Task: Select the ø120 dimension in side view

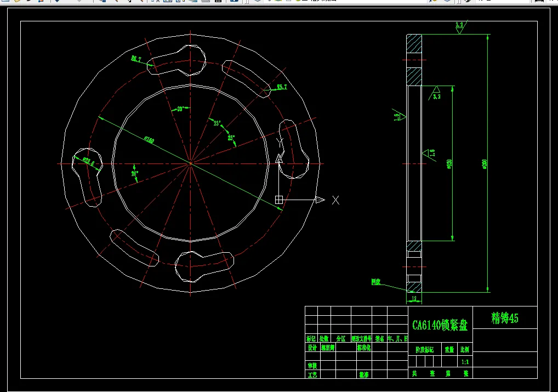Action: coord(449,164)
